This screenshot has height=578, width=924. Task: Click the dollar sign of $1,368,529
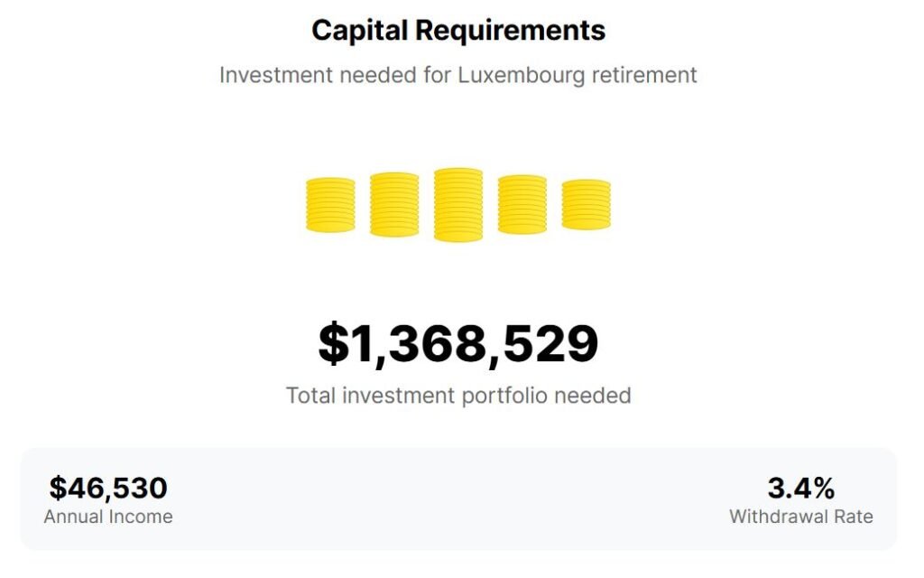pos(333,344)
